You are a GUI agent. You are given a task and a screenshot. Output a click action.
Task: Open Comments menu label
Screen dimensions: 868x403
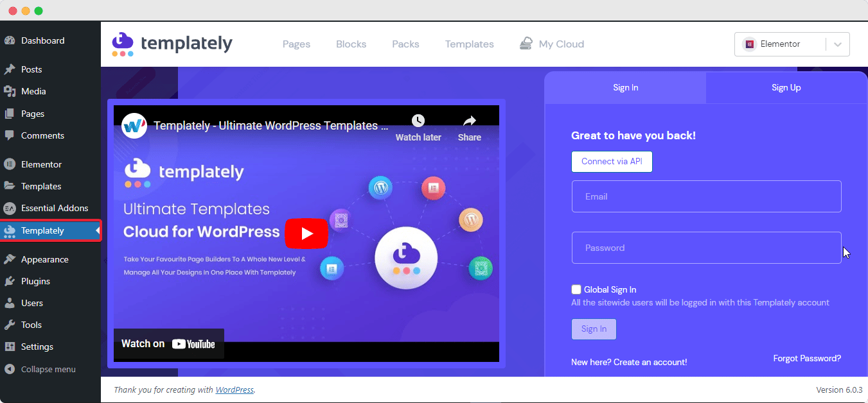coord(42,135)
